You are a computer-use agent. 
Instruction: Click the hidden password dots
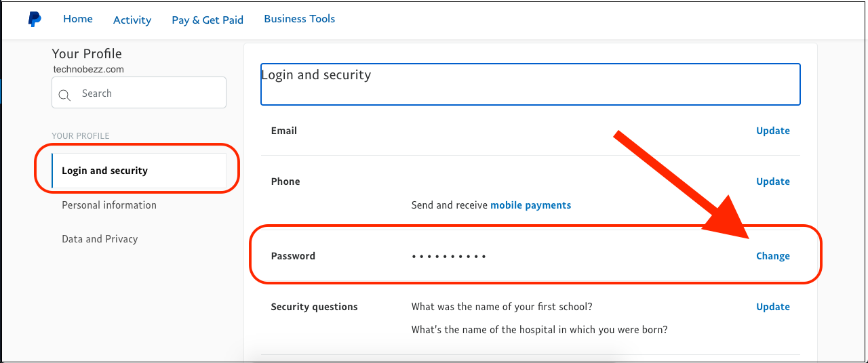(449, 257)
